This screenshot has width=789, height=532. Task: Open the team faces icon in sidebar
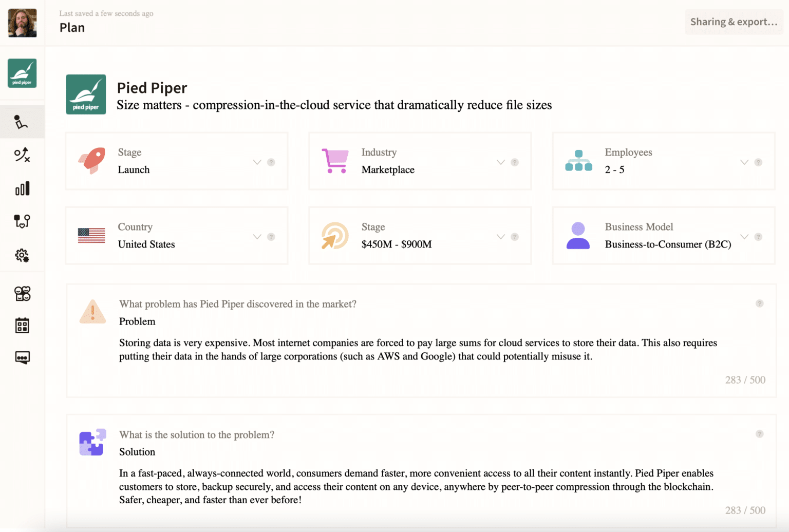pos(22,293)
